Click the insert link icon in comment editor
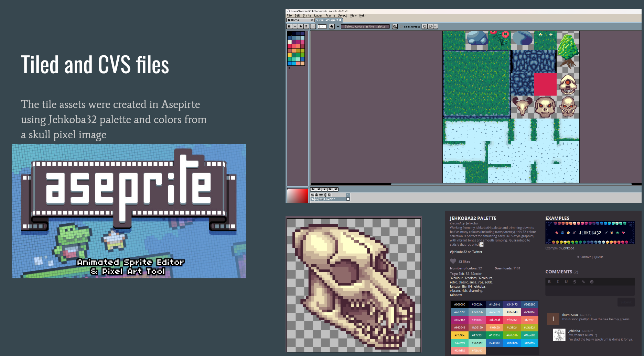 pos(583,282)
